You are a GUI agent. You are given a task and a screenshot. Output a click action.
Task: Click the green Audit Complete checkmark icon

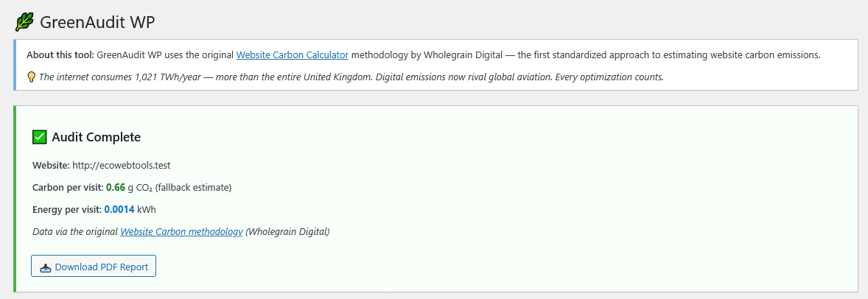(39, 137)
